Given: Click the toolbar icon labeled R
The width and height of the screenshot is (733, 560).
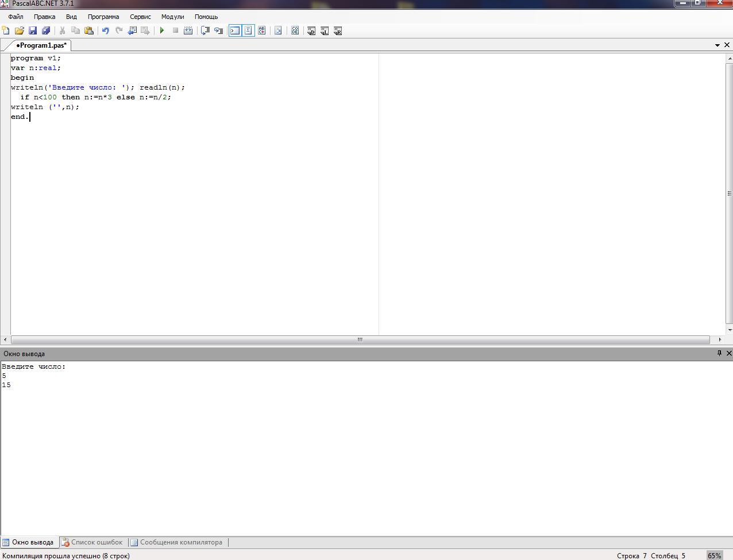Looking at the screenshot, I should point(338,30).
